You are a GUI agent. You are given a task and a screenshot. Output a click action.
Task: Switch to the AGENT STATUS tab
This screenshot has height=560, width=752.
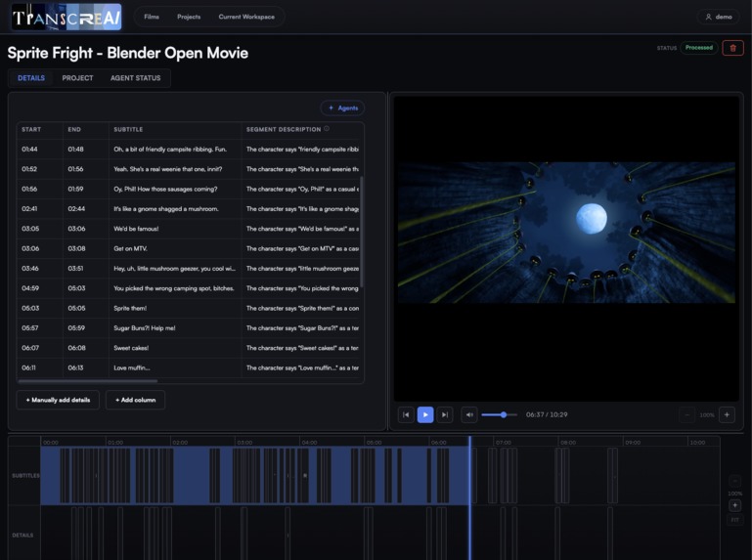(136, 78)
